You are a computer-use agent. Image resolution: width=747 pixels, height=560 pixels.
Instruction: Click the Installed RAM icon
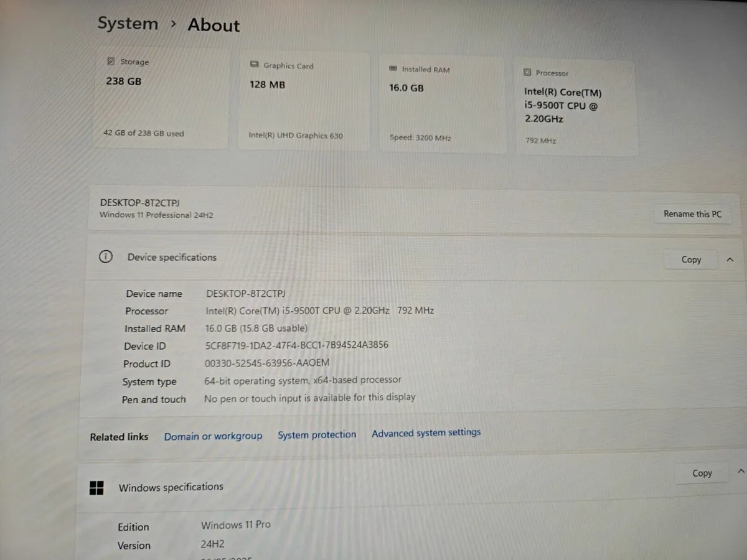(x=393, y=69)
